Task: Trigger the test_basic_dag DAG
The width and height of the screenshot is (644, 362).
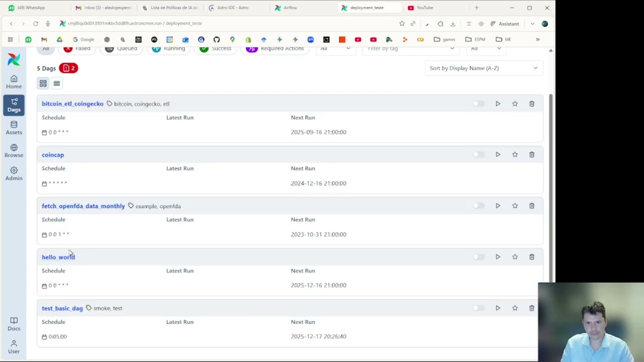Action: pos(498,308)
